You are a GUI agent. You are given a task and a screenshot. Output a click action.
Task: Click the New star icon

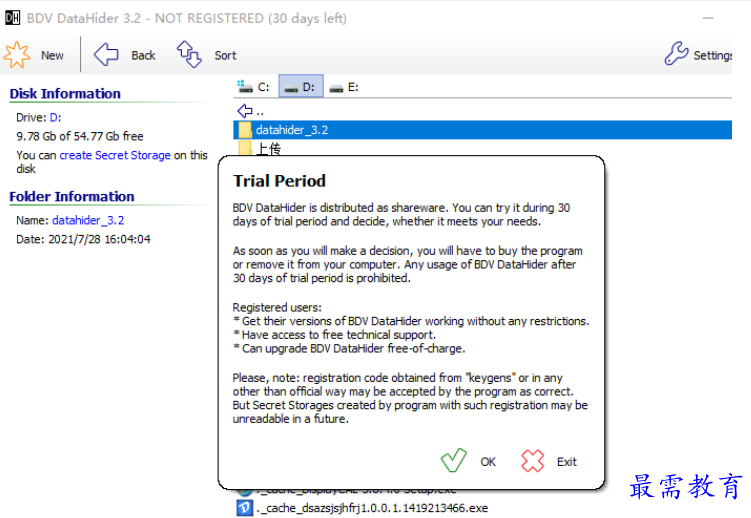(17, 55)
